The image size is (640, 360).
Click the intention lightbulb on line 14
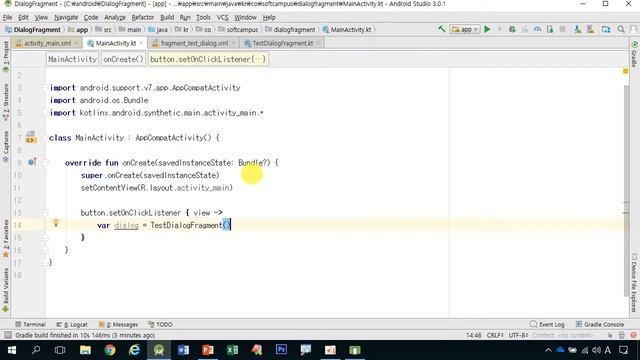[x=56, y=223]
